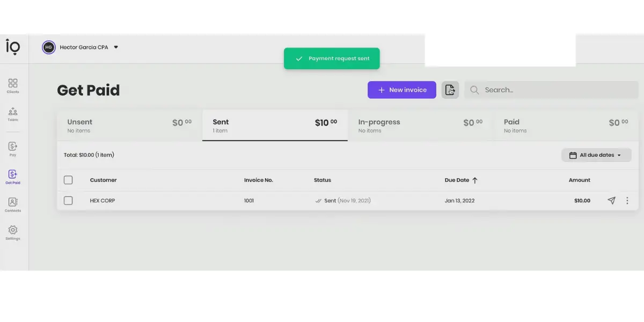Click the magnifier icon in search
644x322 pixels.
(474, 90)
